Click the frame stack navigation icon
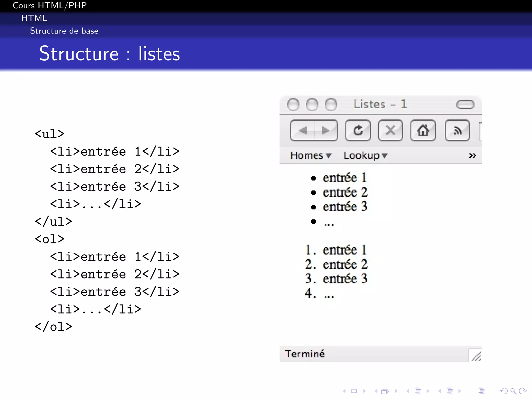Image resolution: width=532 pixels, height=399 pixels. tap(385, 391)
